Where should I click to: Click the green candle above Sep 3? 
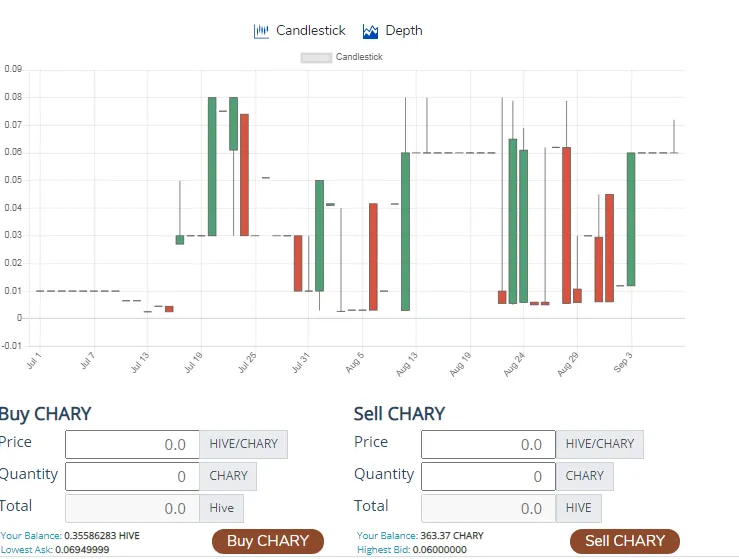[631, 219]
